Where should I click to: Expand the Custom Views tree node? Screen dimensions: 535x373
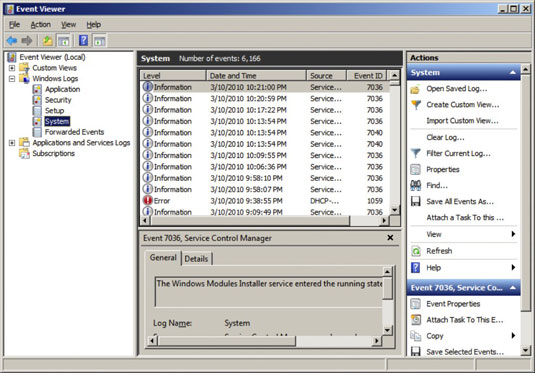point(12,68)
